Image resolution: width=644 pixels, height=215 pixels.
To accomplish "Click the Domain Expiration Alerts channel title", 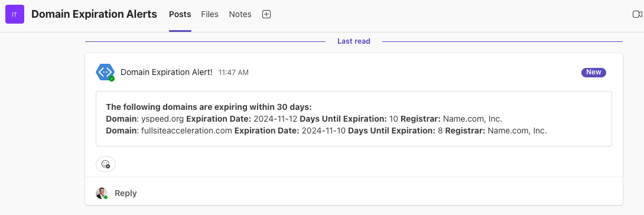I will point(94,14).
